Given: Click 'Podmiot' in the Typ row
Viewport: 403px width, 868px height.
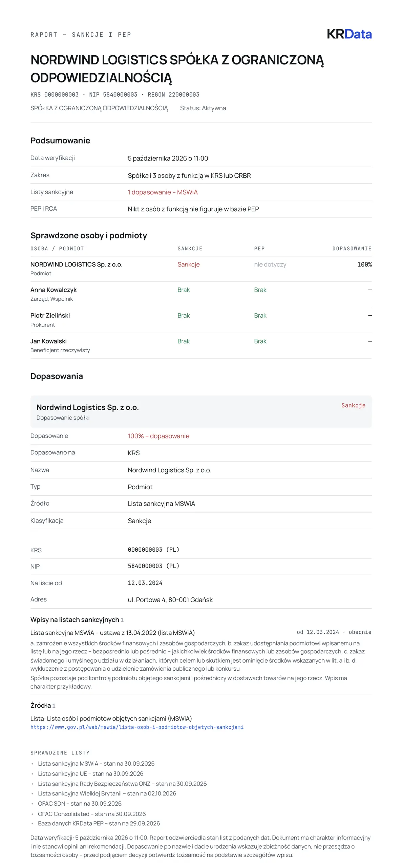Looking at the screenshot, I should pyautogui.click(x=140, y=487).
